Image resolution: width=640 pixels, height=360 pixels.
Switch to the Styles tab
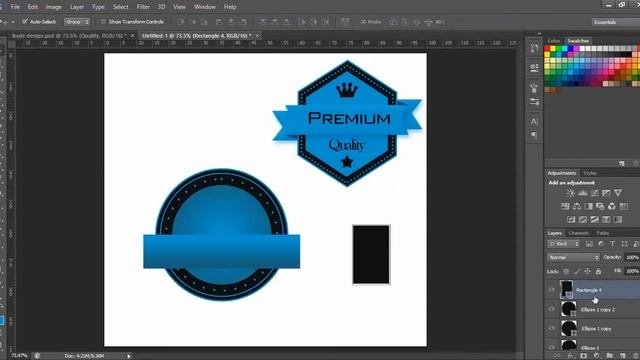tap(590, 173)
